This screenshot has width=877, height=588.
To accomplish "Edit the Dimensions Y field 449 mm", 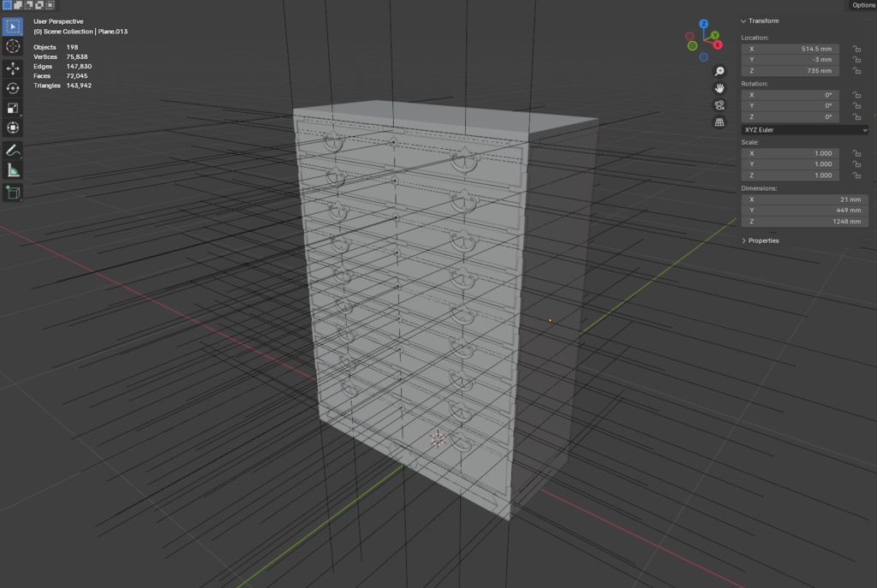I will click(805, 211).
